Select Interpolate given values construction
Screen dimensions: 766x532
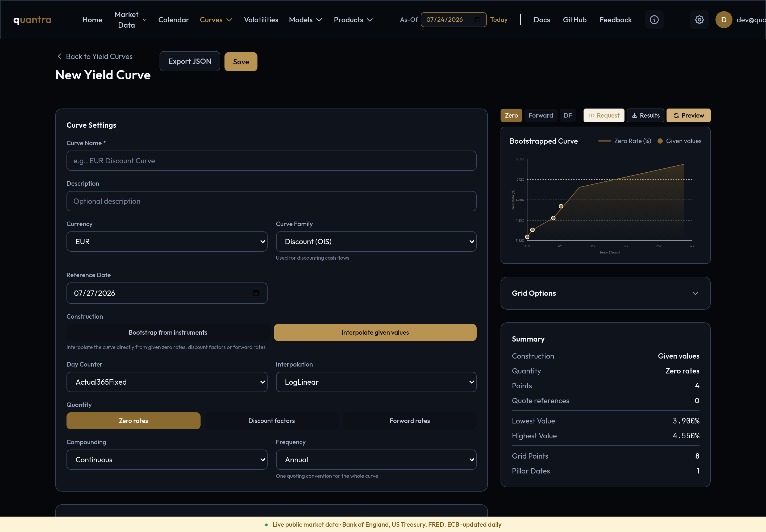[375, 332]
